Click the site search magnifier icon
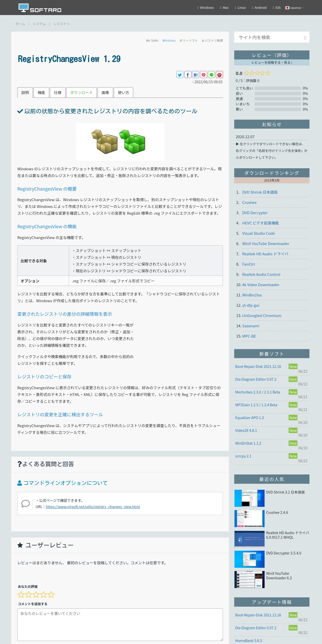 305,38
